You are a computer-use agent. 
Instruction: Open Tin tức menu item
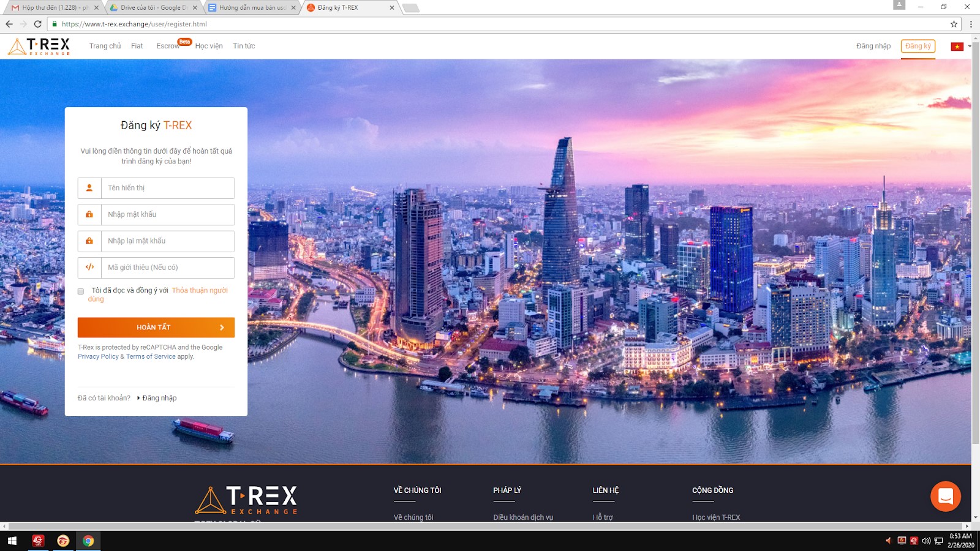click(244, 46)
